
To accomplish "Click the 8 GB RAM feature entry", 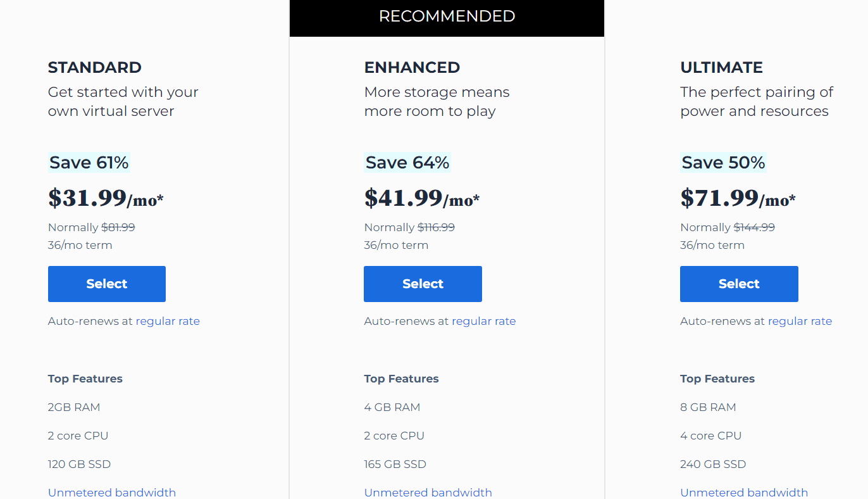I will (708, 407).
